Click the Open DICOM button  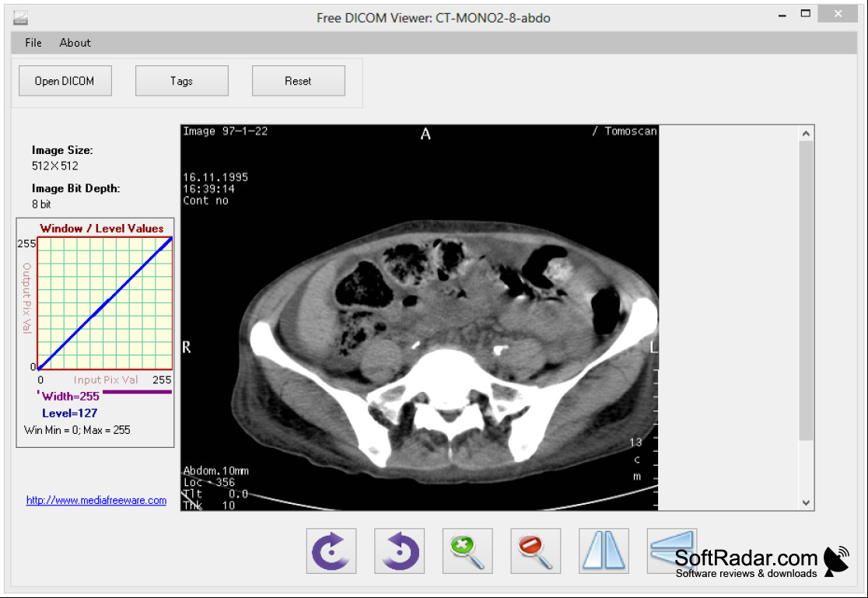point(65,81)
